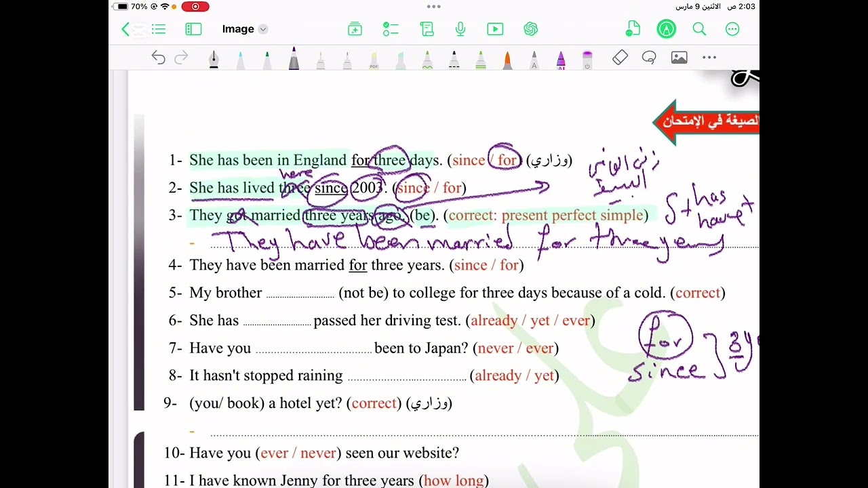Click the text "I have known Jenny"
868x488 pixels.
click(254, 481)
